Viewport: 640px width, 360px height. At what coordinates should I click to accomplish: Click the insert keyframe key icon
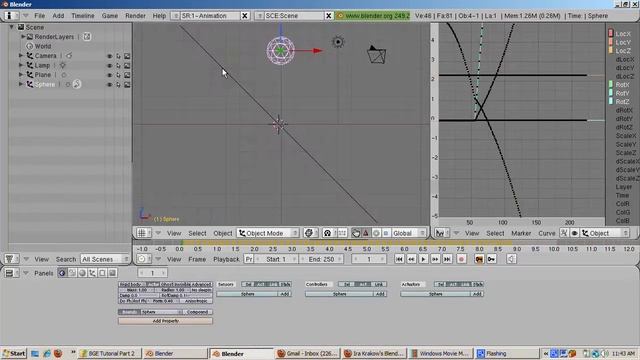(x=479, y=259)
